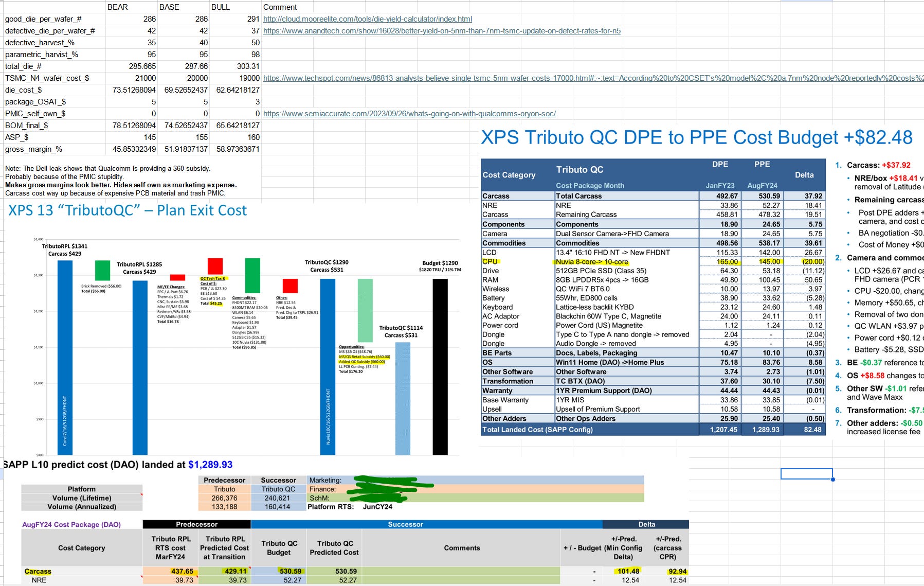Click the total delta value 82.48
Image resolution: width=924 pixels, height=586 pixels.
pyautogui.click(x=812, y=430)
